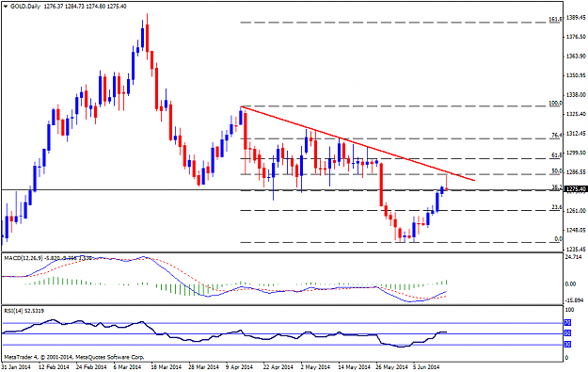Click the 28 Mar 2014 date label
The image size is (588, 372).
(203, 366)
